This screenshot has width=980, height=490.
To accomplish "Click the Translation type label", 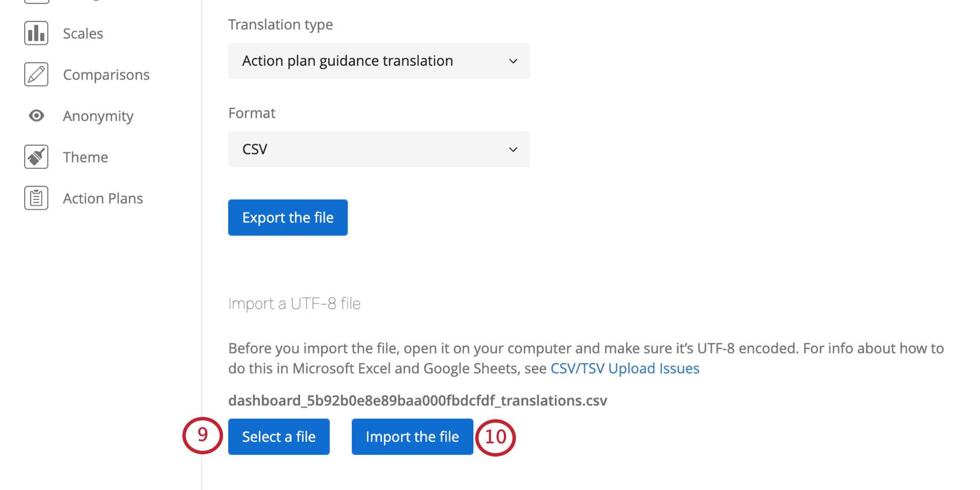I will pyautogui.click(x=280, y=25).
